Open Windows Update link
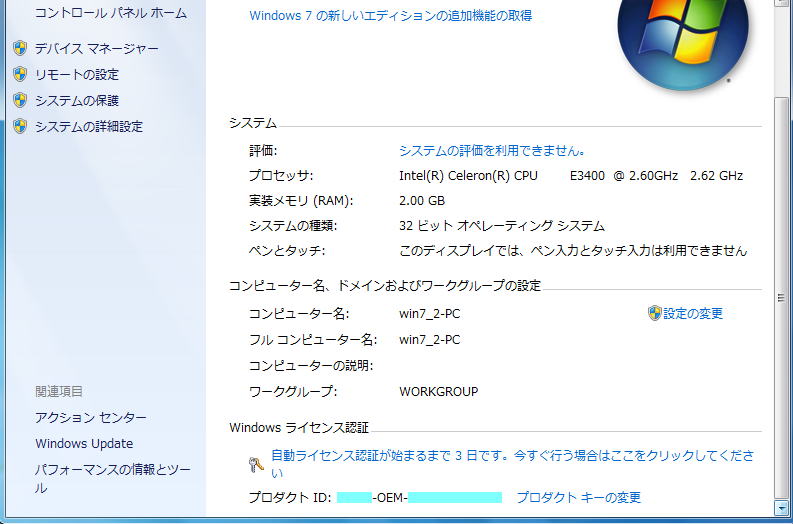The height and width of the screenshot is (524, 793). (84, 444)
